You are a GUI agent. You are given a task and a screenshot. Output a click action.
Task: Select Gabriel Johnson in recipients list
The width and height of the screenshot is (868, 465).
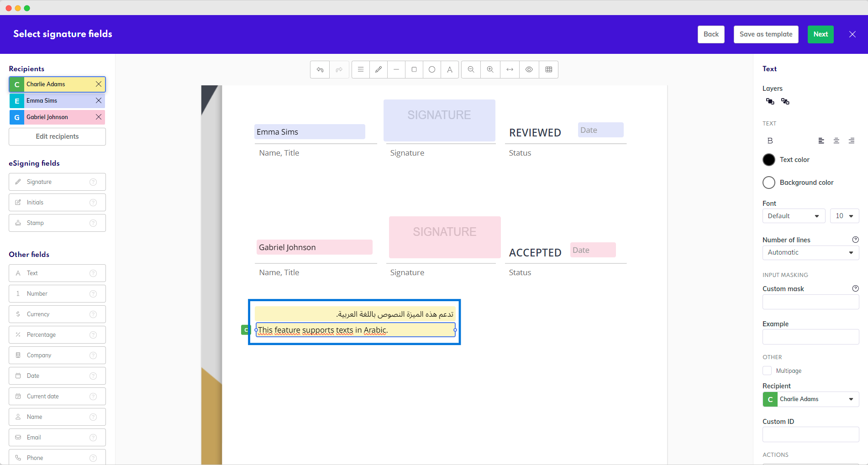(57, 117)
